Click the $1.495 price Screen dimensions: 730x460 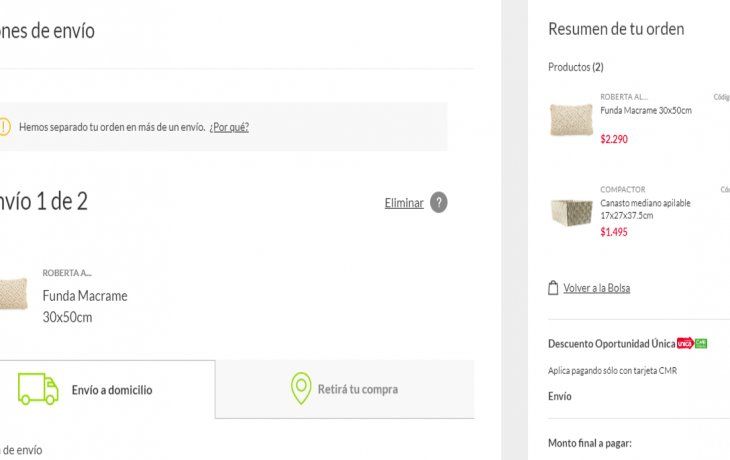coord(614,232)
